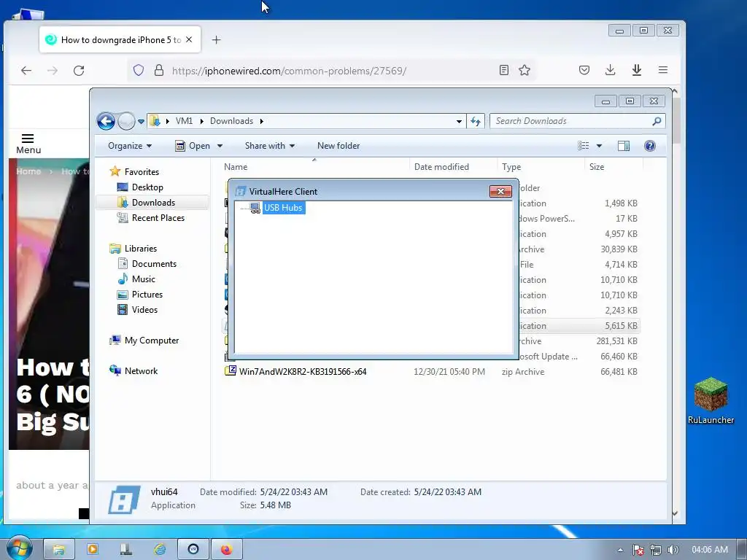Select Downloads in navigation pane

[x=153, y=203]
